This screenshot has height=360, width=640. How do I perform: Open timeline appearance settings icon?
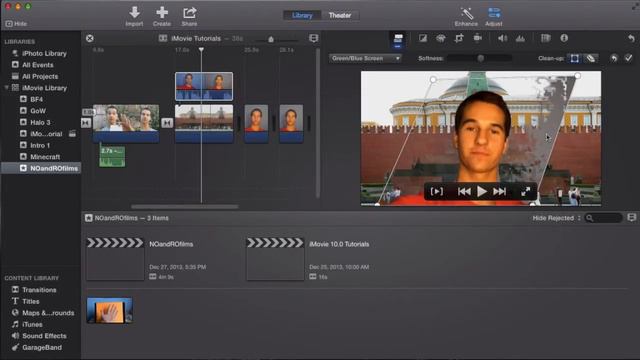pos(313,38)
